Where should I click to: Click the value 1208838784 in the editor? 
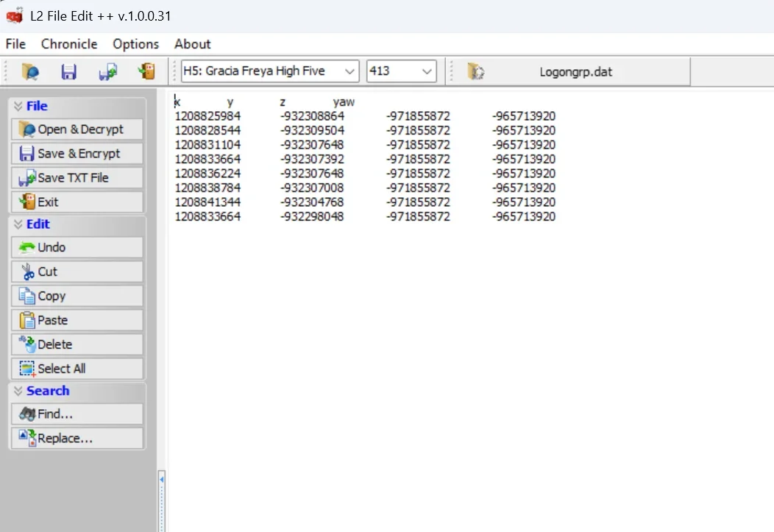click(207, 188)
